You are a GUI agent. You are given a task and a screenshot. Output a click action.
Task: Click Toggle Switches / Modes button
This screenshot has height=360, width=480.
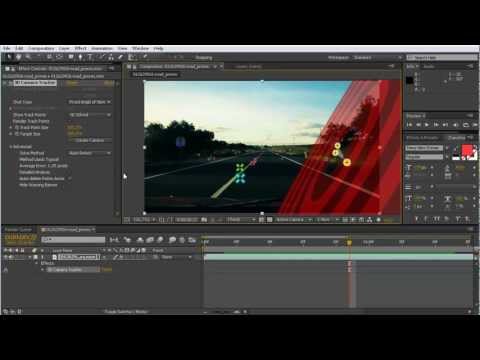[126, 312]
